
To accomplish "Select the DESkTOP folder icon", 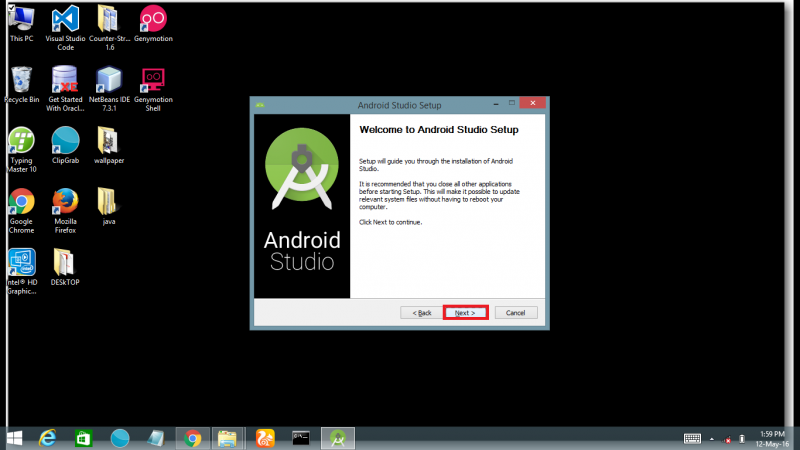I will tap(65, 267).
